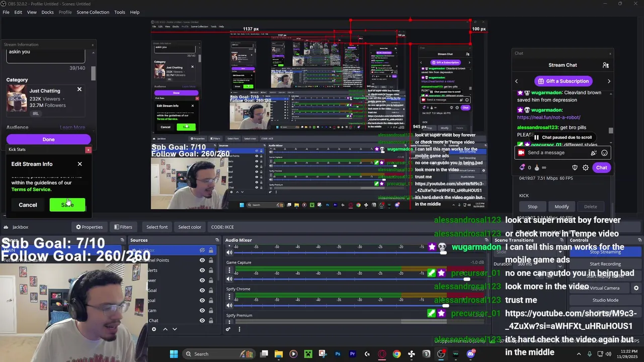This screenshot has height=362, width=644.
Task: Click the green Save button
Action: tap(67, 205)
